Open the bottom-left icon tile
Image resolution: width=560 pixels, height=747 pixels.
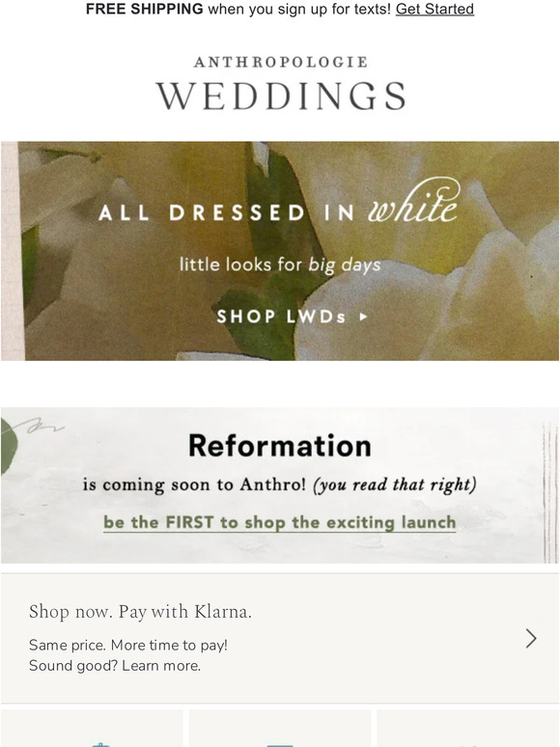pos(93,728)
